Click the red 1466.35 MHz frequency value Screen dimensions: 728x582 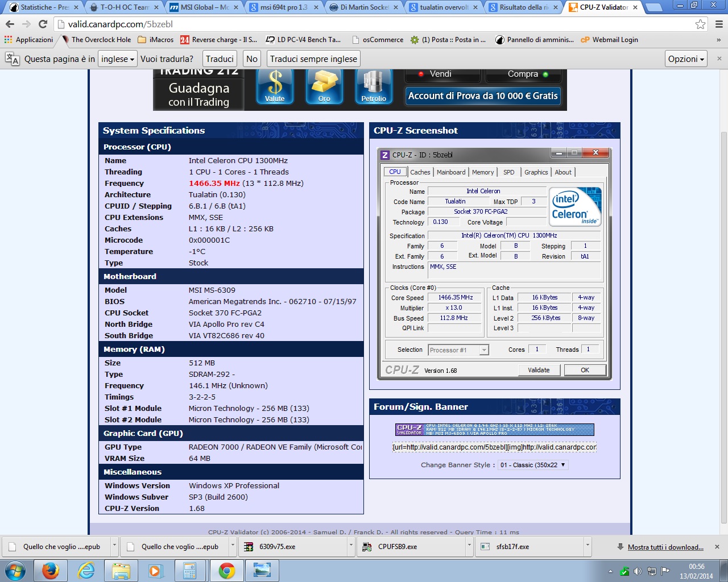[214, 183]
